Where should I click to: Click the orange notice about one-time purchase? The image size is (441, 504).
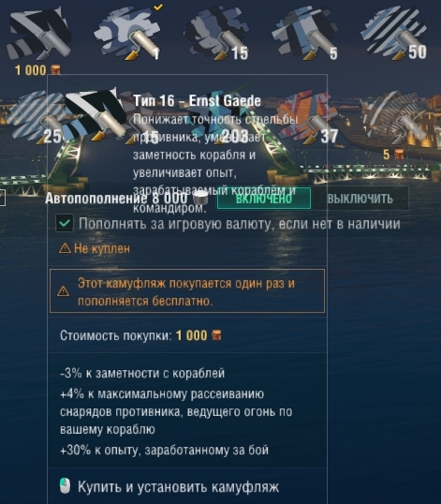pyautogui.click(x=187, y=291)
